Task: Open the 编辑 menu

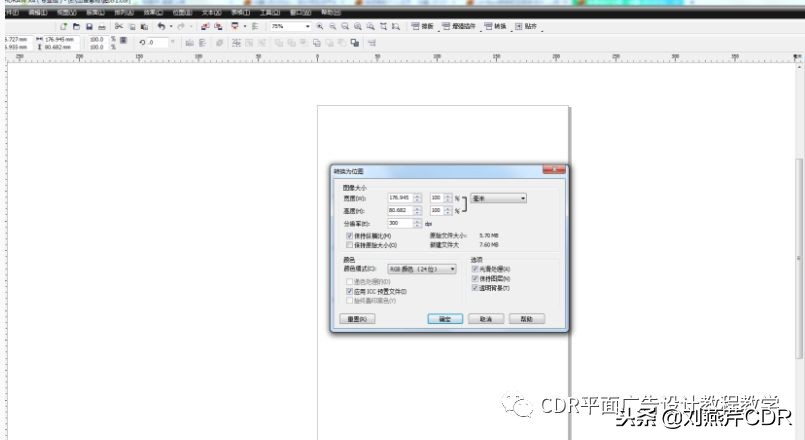Action: pyautogui.click(x=37, y=12)
